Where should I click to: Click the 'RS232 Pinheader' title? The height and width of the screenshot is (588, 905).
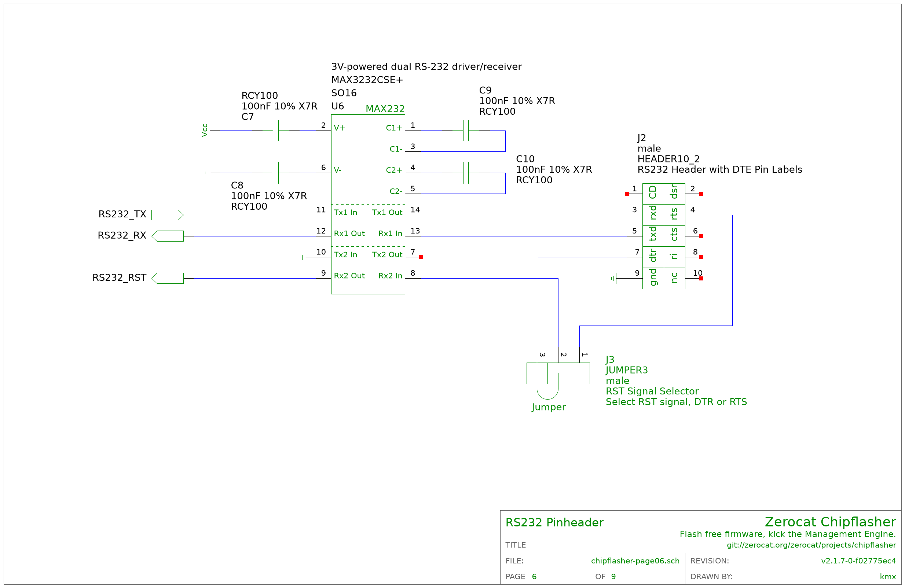pos(554,522)
